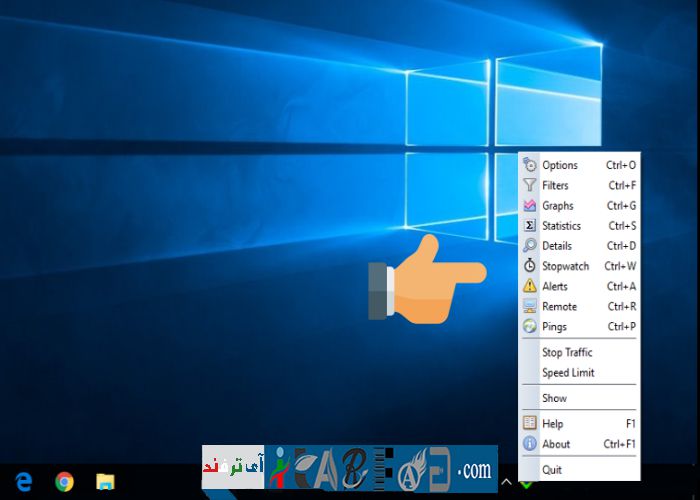
Task: Click the Statistics sigma icon
Action: (x=530, y=226)
